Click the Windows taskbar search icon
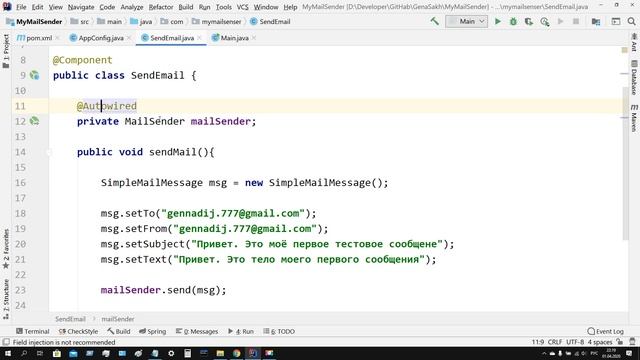The image size is (640, 360). 24,353
